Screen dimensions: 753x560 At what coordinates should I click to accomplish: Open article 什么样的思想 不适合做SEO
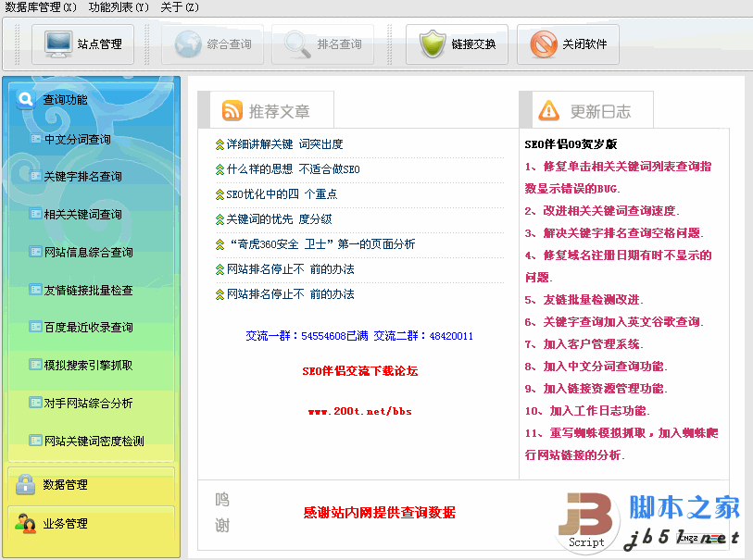293,169
